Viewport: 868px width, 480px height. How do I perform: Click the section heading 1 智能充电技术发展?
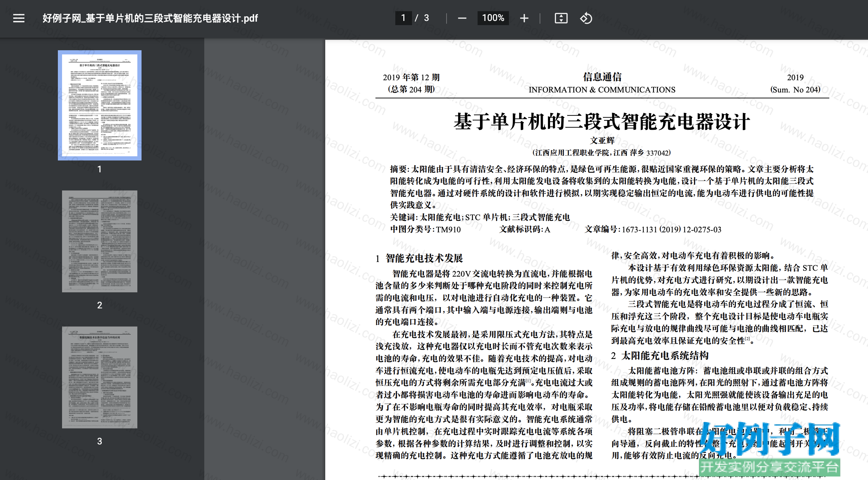[x=419, y=258]
